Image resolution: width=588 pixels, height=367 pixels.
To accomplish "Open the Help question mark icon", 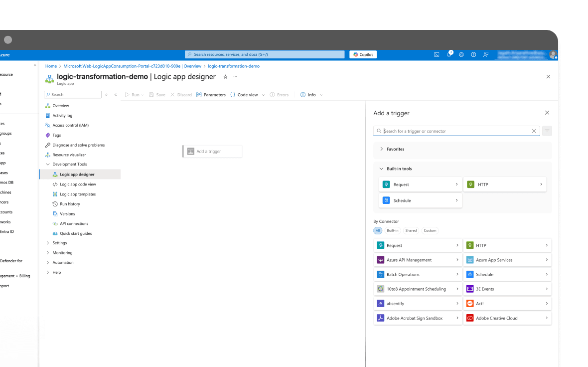I will click(473, 54).
